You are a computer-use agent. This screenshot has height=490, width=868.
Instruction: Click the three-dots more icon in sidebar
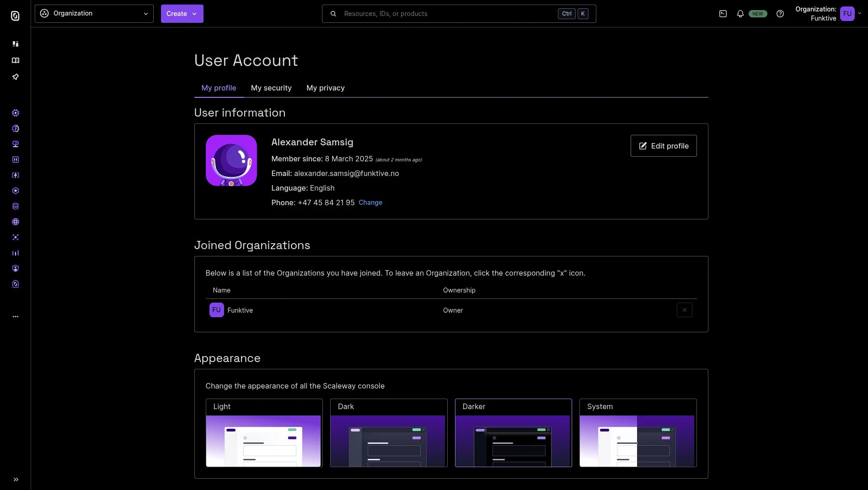[16, 316]
